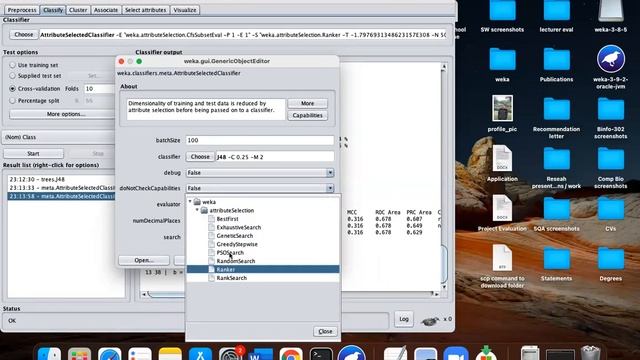Click Choose button for the main Classifier
Viewport: 640px width, 360px height.
(24, 35)
